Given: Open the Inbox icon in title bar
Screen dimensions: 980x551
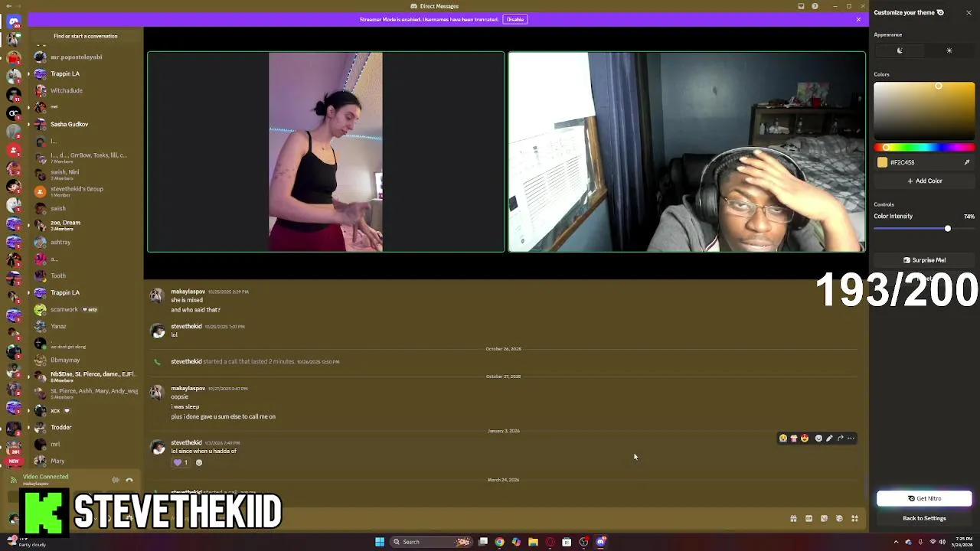Looking at the screenshot, I should [801, 6].
